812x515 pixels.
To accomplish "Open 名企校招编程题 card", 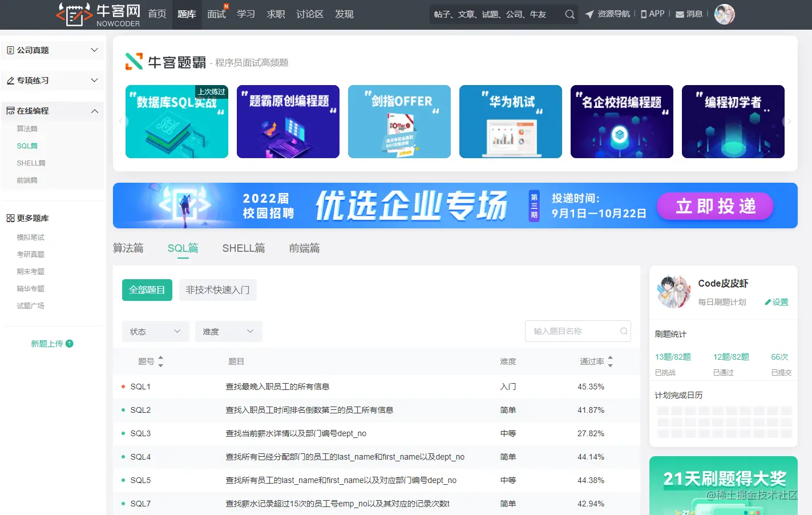I will (622, 122).
